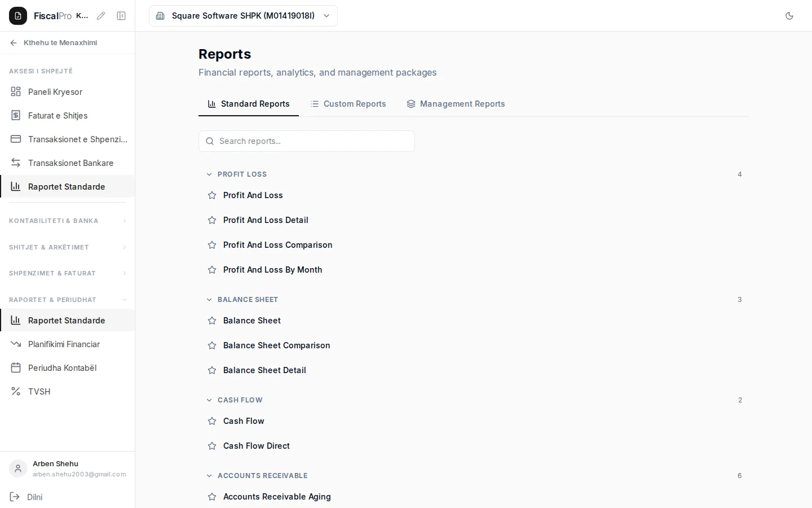812x508 pixels.
Task: Toggle dark mode moon icon
Action: tap(789, 16)
